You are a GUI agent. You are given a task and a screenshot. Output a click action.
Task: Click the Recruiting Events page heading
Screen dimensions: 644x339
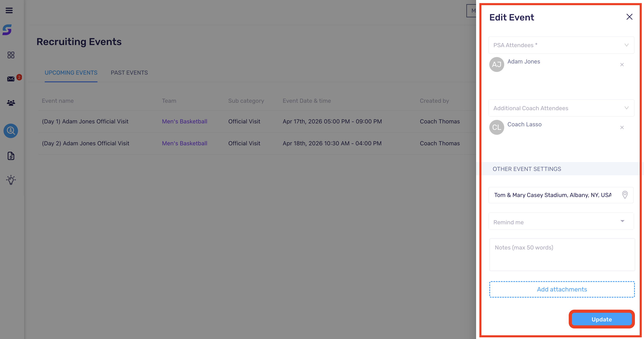click(79, 42)
